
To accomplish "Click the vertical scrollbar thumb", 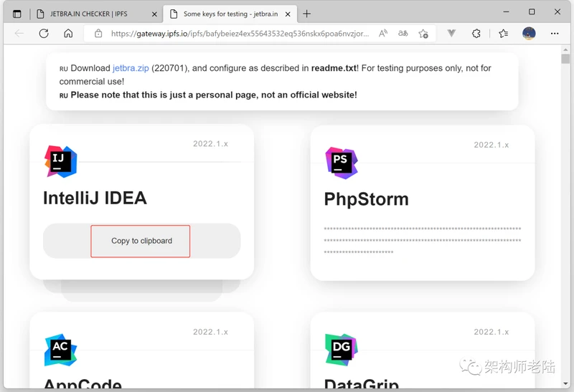I will pyautogui.click(x=565, y=59).
